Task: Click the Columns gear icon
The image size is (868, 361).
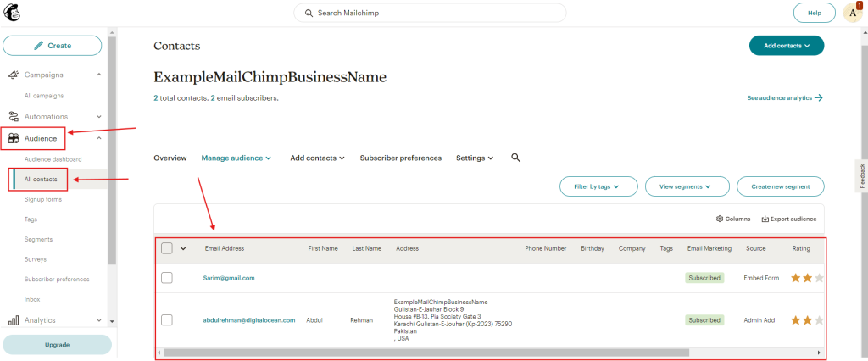Action: [720, 219]
